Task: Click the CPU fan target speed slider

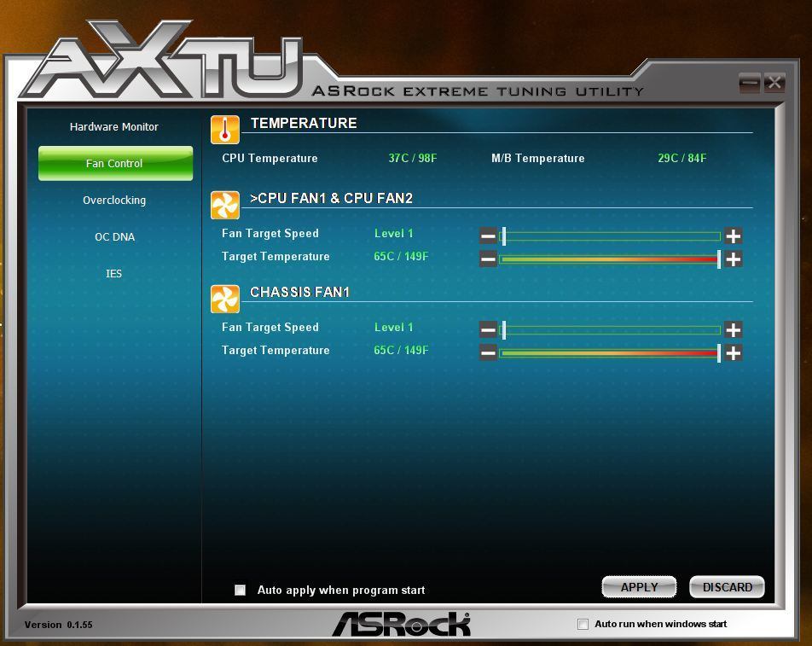Action: click(x=610, y=236)
